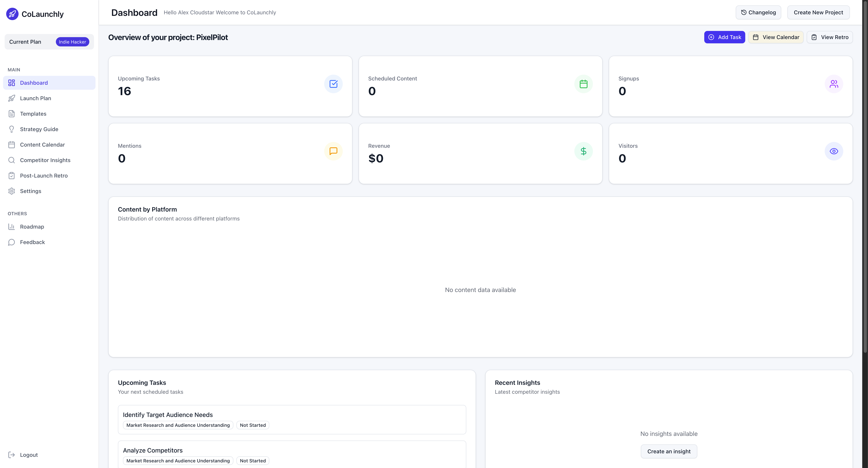Click Create New Project button
Image resolution: width=868 pixels, height=468 pixels.
tap(818, 13)
